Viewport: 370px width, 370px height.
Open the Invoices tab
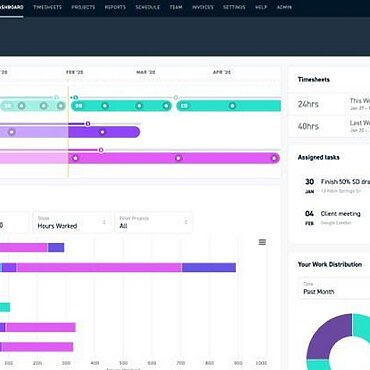point(202,7)
